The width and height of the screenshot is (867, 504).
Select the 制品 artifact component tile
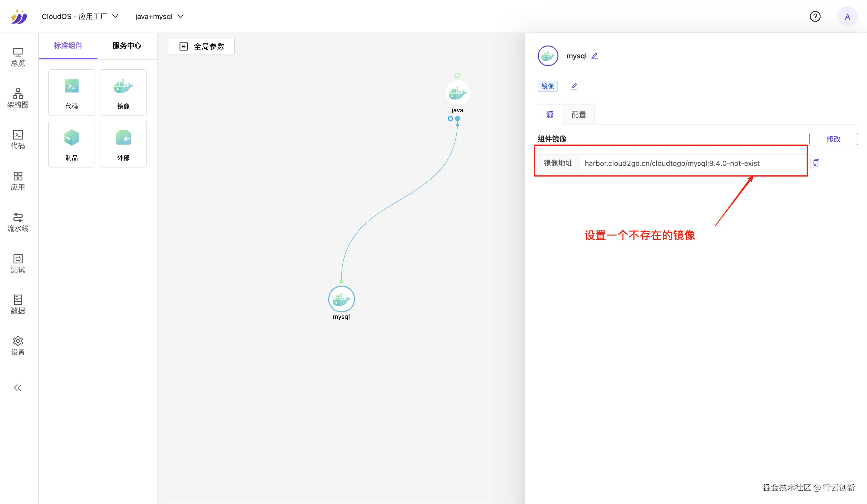click(72, 144)
